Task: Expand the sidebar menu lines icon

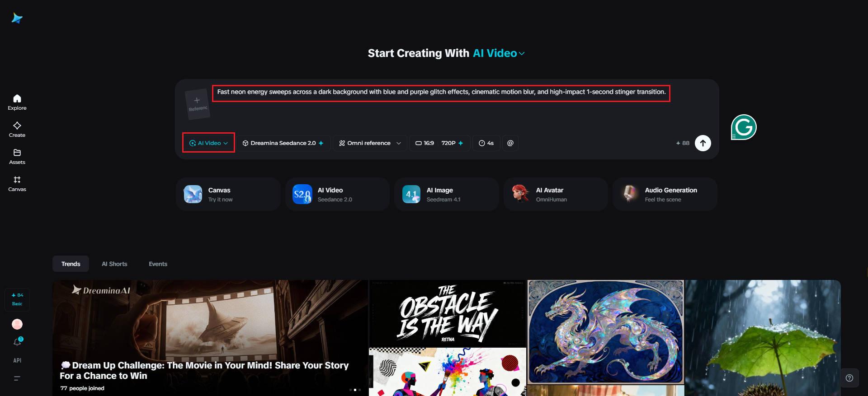Action: click(x=17, y=378)
